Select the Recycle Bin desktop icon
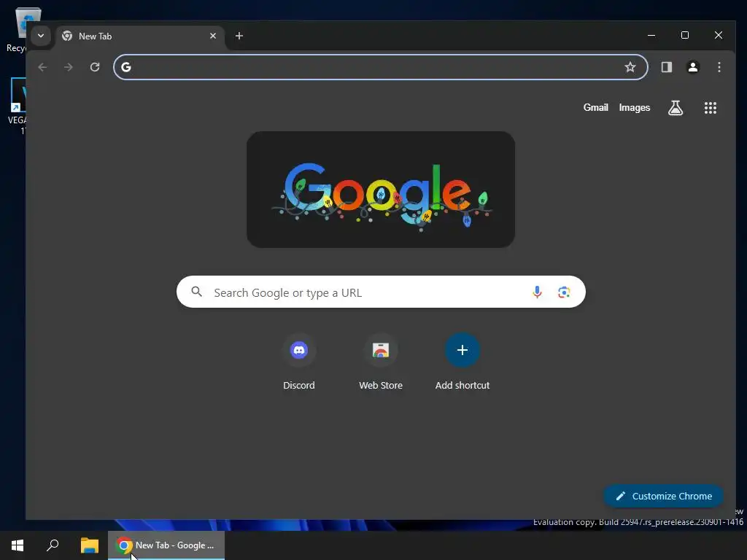Screen dimensions: 747x560 click(16, 29)
